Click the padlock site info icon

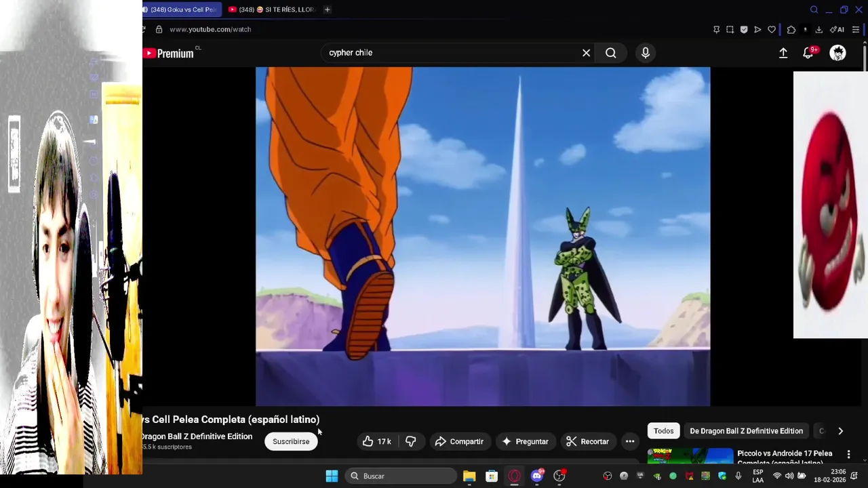coord(159,30)
